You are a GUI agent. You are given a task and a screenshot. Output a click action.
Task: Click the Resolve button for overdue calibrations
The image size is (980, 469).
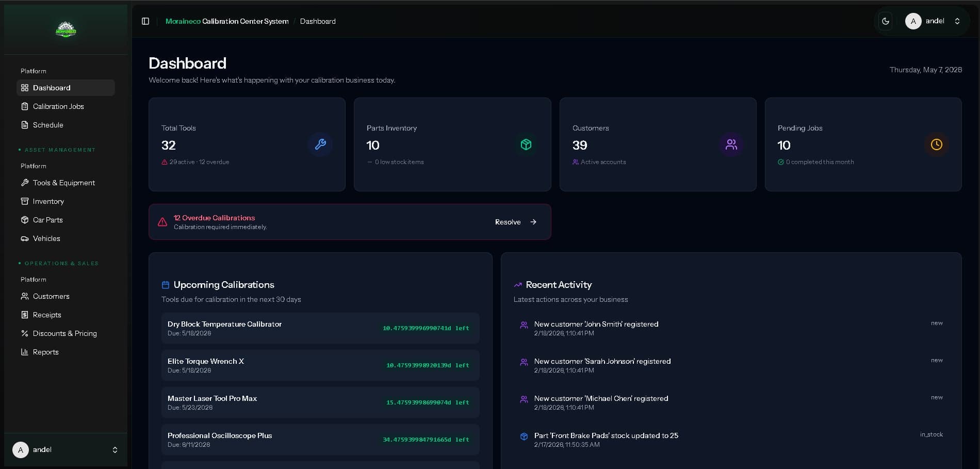tap(516, 222)
